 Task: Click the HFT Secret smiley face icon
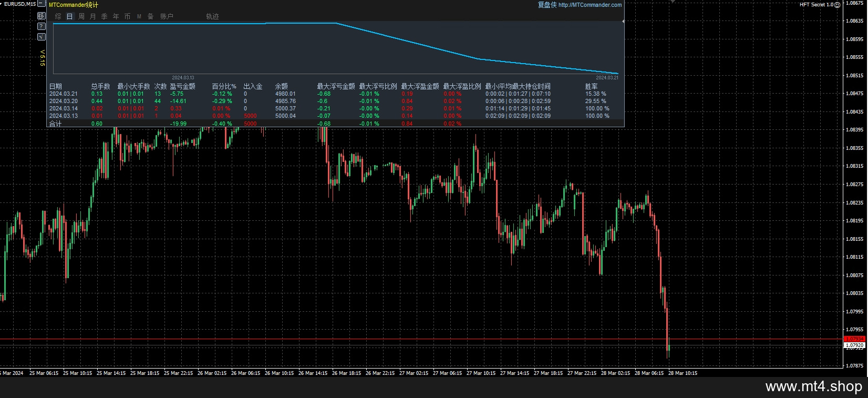(x=838, y=5)
